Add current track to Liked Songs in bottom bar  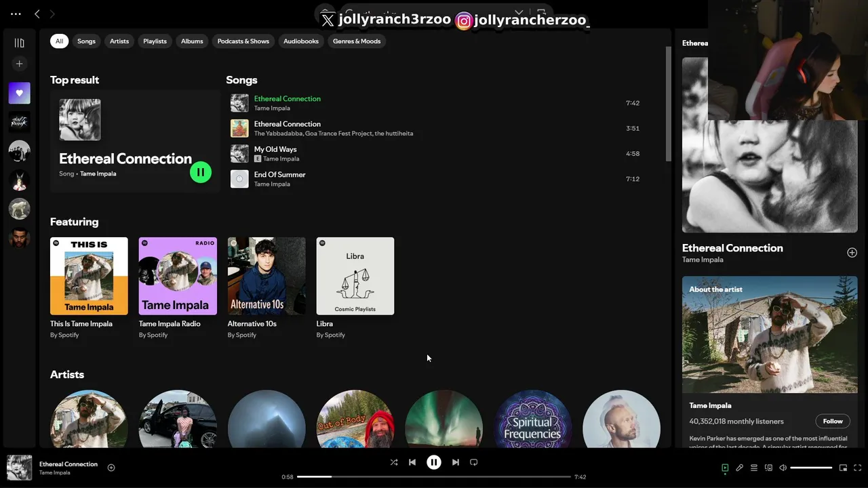point(111,468)
